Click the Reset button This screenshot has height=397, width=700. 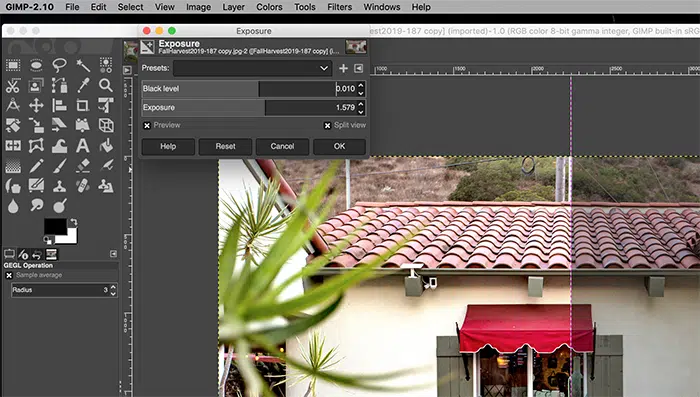[x=225, y=146]
